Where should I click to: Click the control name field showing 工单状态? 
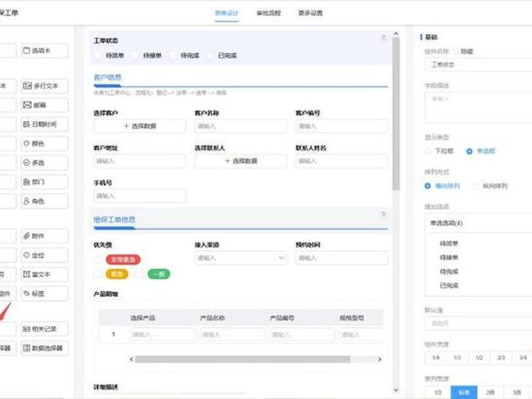tap(478, 65)
